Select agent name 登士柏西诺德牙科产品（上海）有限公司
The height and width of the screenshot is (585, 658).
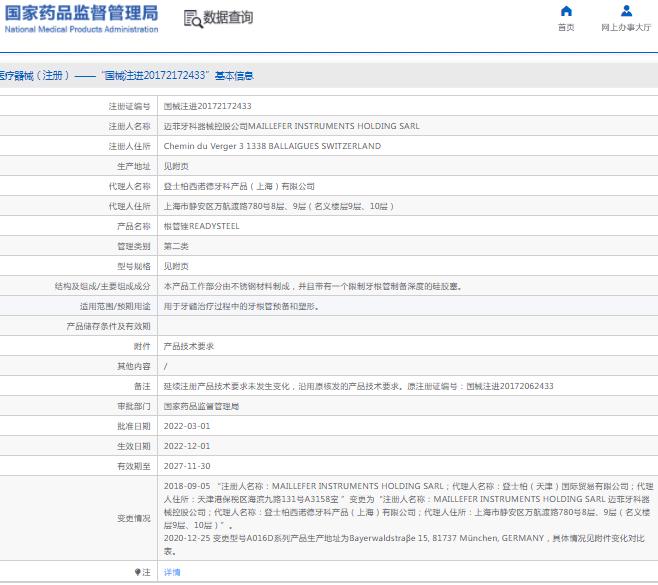point(239,186)
